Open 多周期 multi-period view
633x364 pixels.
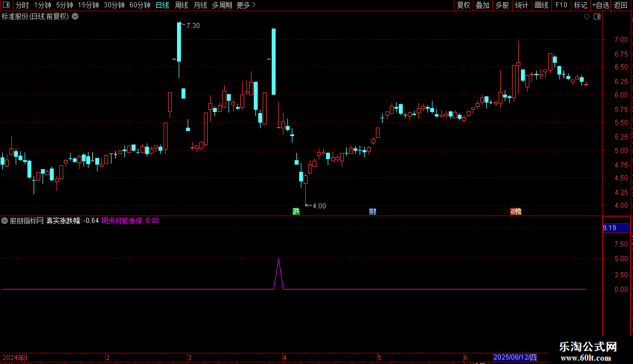tap(222, 5)
